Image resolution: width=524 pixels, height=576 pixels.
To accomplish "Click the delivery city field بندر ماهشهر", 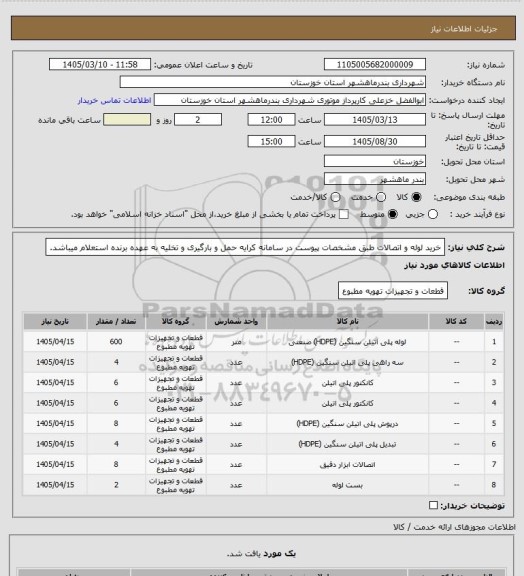I will point(375,179).
